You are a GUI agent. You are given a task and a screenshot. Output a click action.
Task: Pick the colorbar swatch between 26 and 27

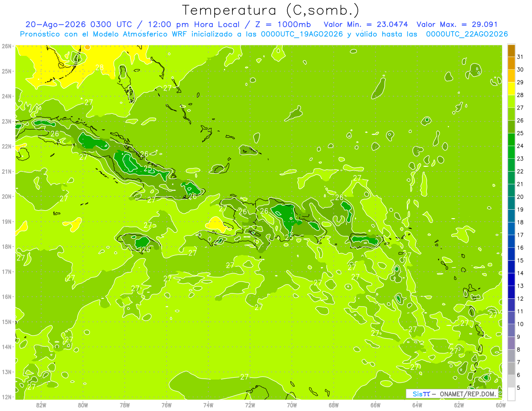[511, 114]
